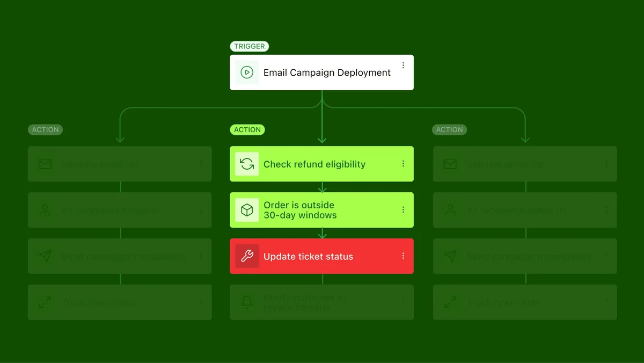Click the box icon on the Order node
The image size is (644, 363).
pos(247,210)
